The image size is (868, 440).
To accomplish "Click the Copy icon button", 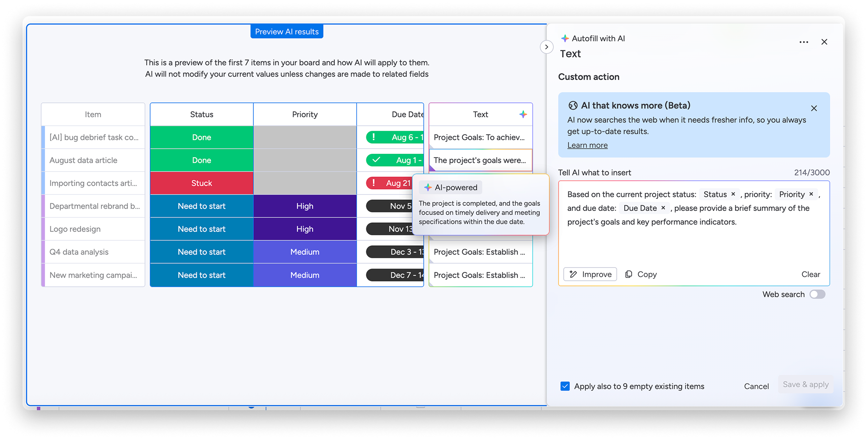I will (x=641, y=274).
